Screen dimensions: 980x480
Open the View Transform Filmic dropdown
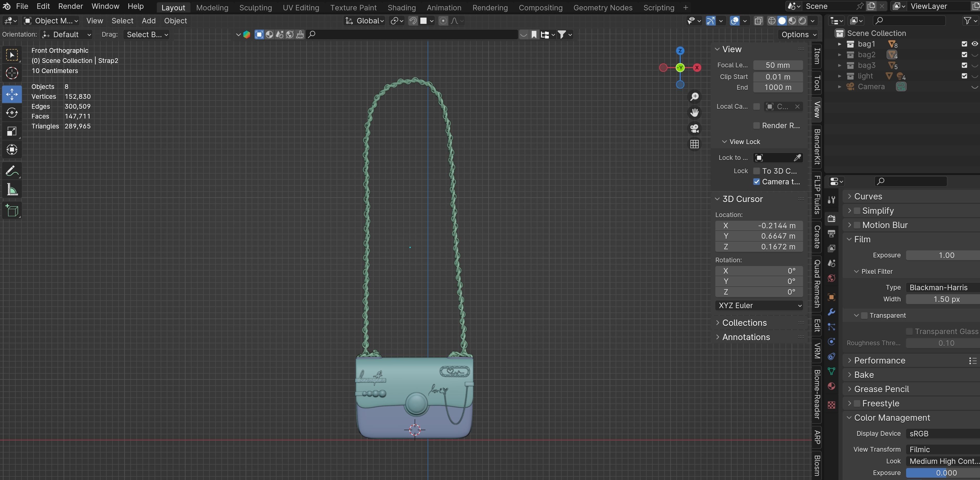(x=943, y=450)
